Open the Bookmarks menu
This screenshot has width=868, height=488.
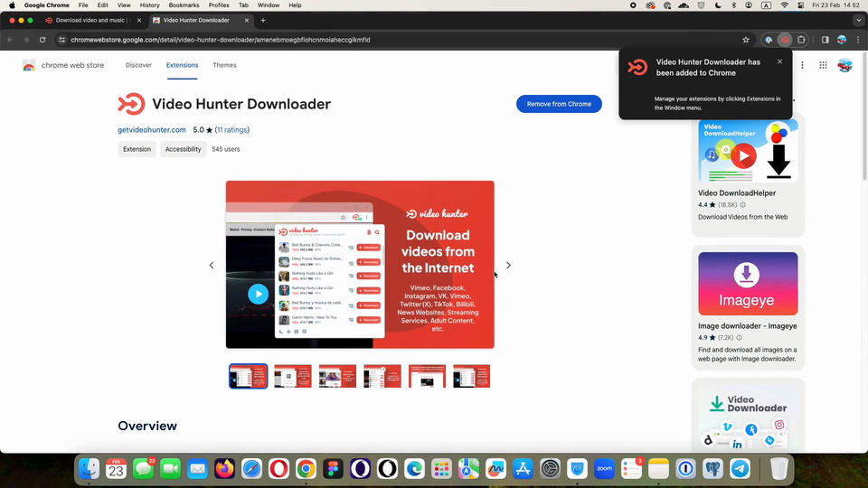click(x=184, y=5)
